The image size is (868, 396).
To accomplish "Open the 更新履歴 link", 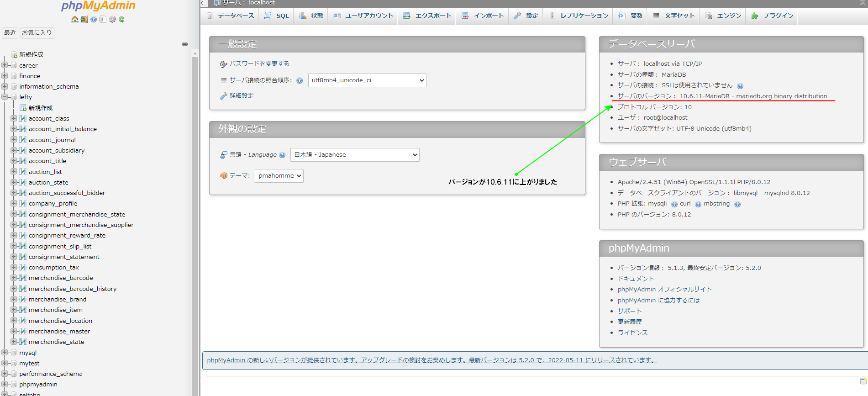I will click(630, 322).
